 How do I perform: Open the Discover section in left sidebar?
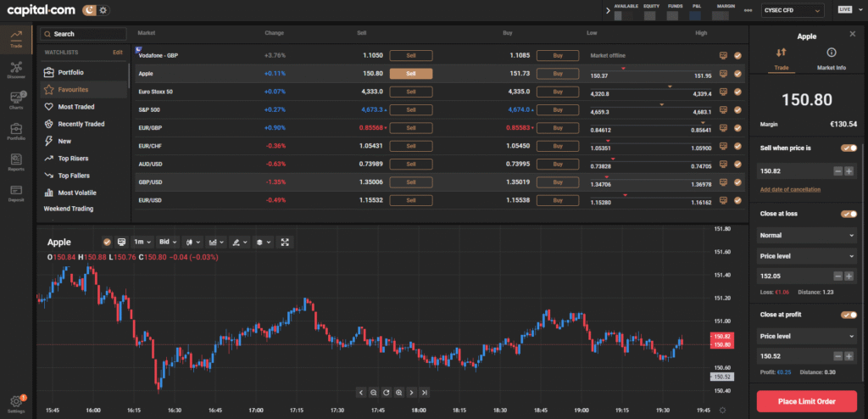16,70
